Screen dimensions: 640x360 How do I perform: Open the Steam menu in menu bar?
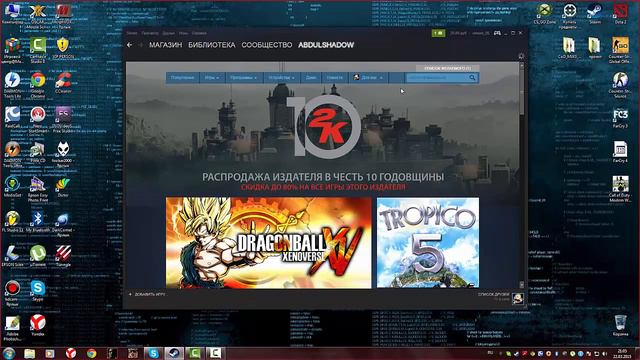132,33
